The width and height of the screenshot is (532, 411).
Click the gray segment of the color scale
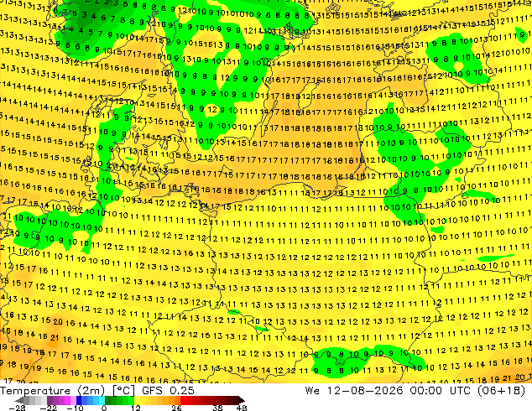[x=35, y=400]
